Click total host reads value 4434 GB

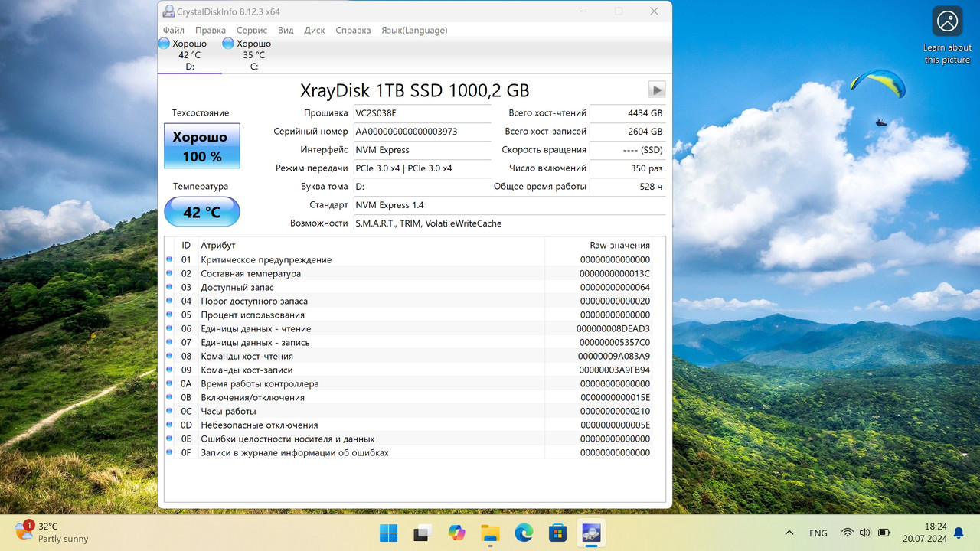pos(628,113)
